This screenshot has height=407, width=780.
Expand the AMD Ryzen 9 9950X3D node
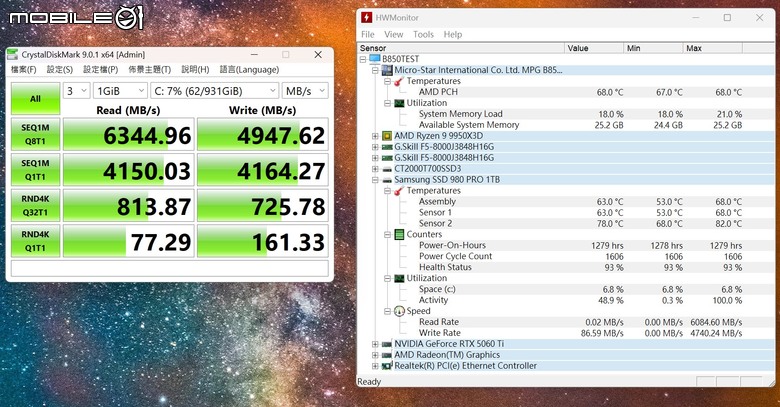click(x=375, y=136)
